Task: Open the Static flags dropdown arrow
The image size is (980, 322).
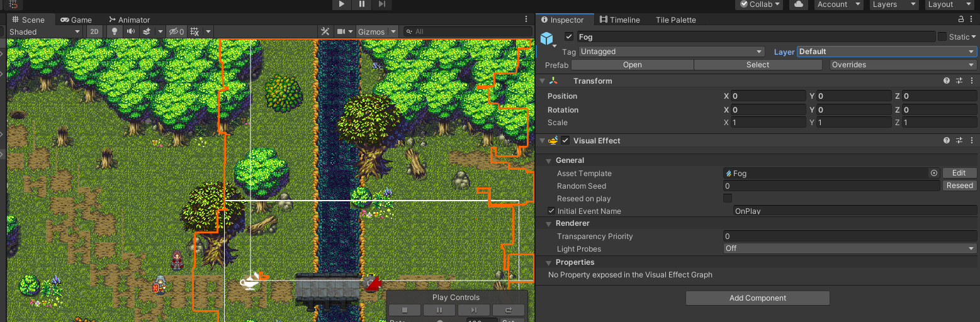Action: (x=974, y=36)
